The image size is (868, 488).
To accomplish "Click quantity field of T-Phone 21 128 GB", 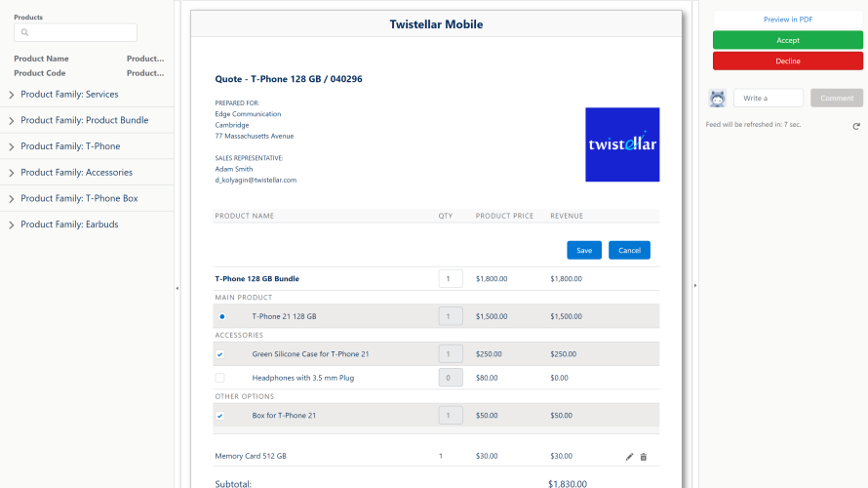I will coord(451,316).
